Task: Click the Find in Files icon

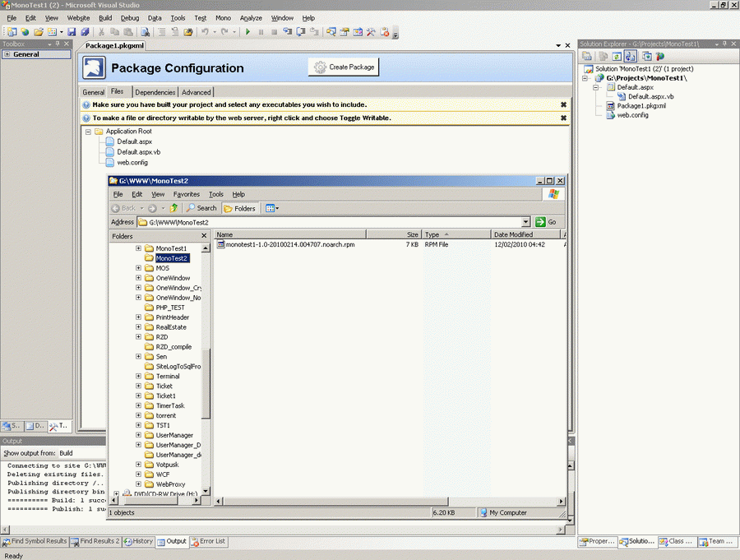Action: (146, 31)
